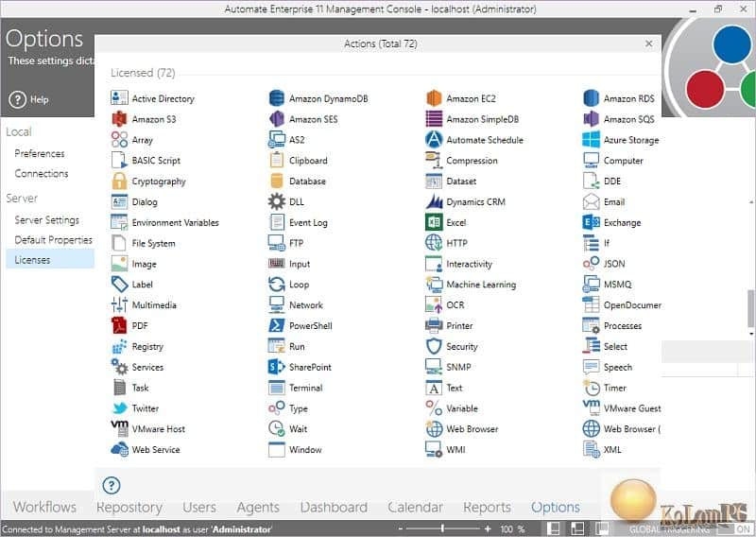756x537 pixels.
Task: Open Connections under Local
Action: click(x=42, y=173)
